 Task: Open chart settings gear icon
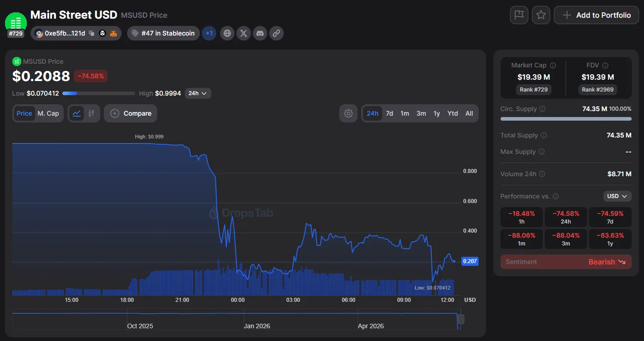point(348,113)
